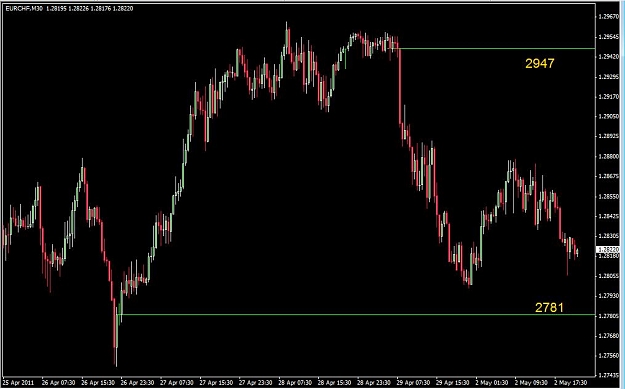Click the 1.29295 price axis label
This screenshot has height=389, width=625.
[609, 77]
